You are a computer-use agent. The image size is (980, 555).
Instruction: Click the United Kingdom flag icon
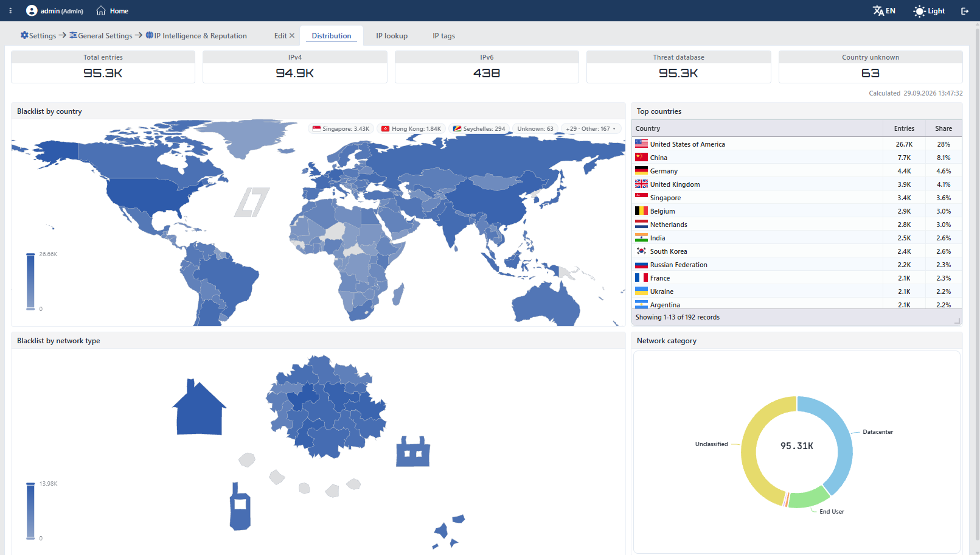pyautogui.click(x=641, y=184)
